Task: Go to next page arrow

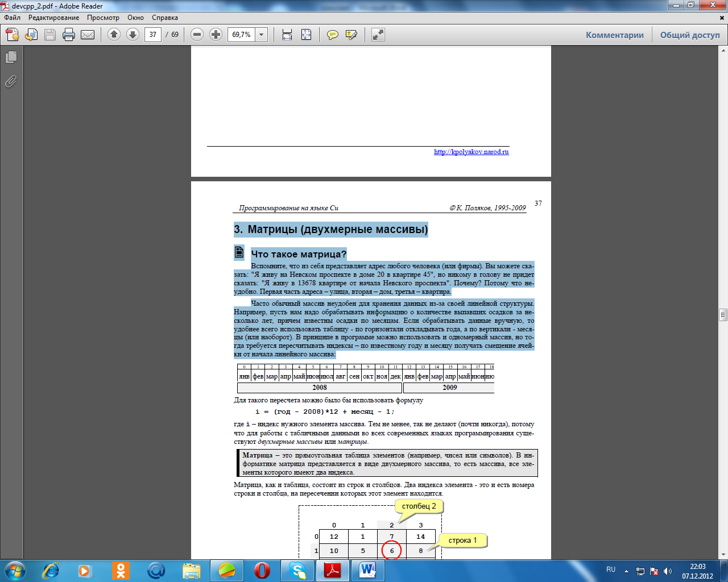Action: 133,35
